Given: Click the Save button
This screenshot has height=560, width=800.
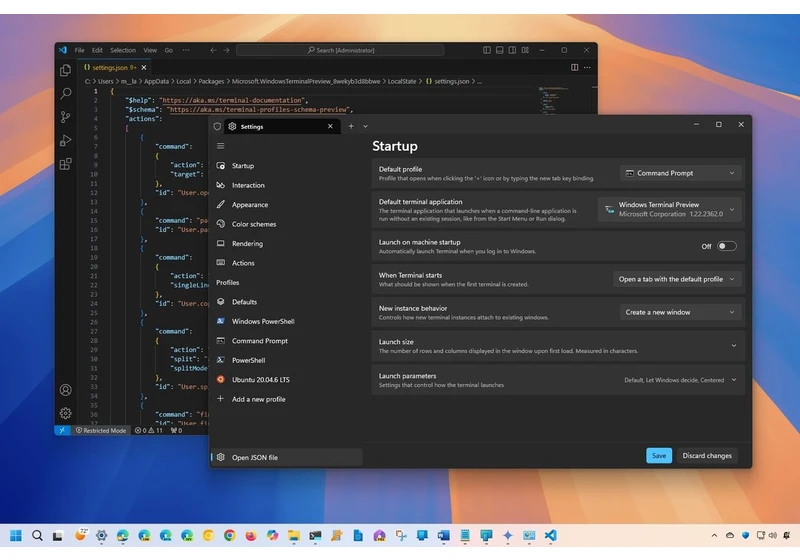Looking at the screenshot, I should 659,455.
